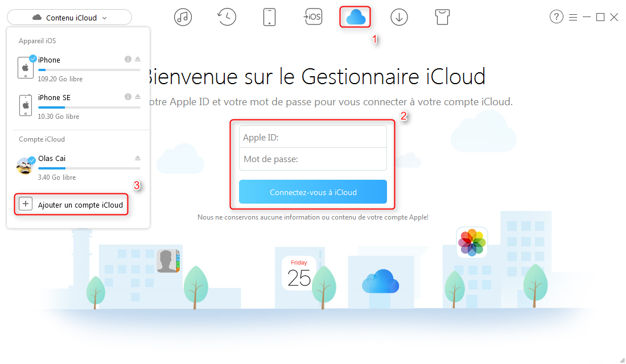This screenshot has height=364, width=626.
Task: Click the Friday 25 calendar icon
Action: click(299, 274)
